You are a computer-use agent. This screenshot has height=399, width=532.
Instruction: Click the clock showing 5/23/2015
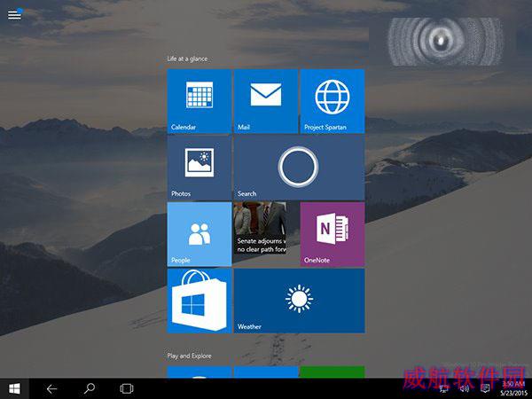[x=513, y=388]
